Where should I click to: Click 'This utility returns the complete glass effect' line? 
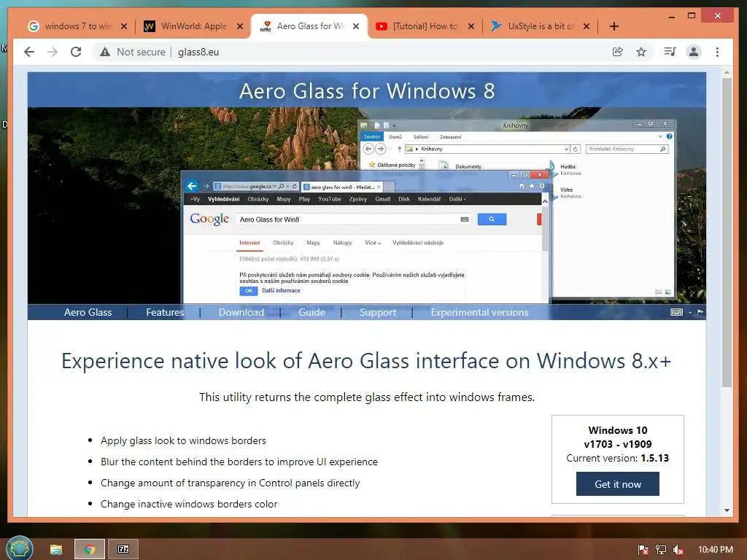(x=367, y=397)
